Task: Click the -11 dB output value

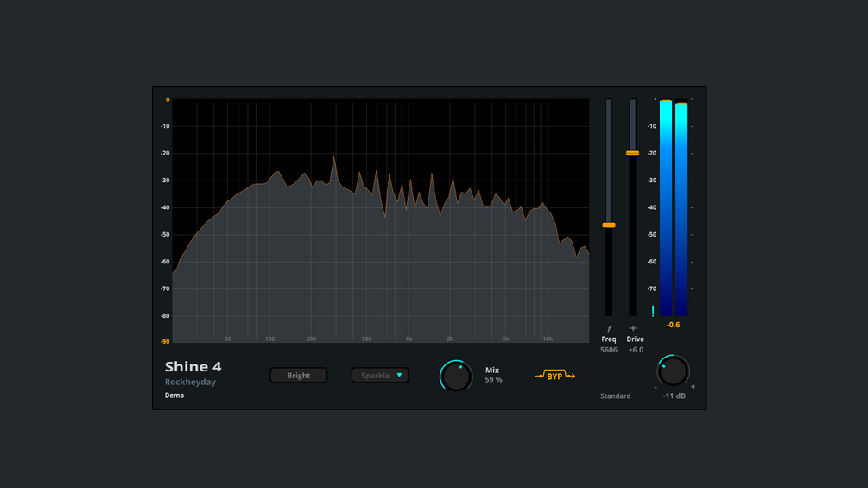Action: (675, 396)
